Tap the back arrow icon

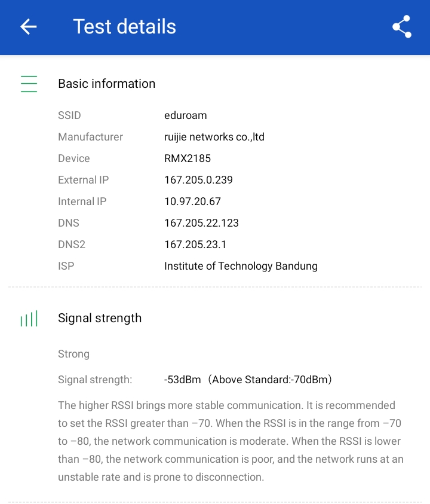coord(29,27)
